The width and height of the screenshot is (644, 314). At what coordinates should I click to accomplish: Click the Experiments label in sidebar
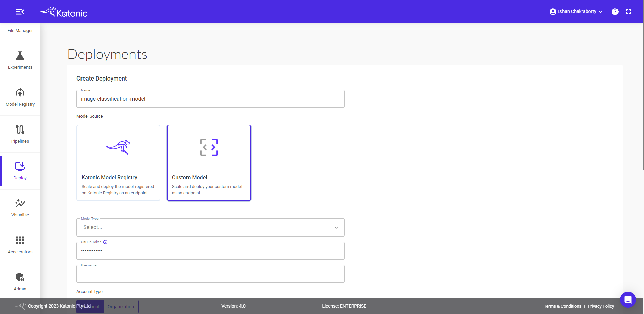point(20,67)
